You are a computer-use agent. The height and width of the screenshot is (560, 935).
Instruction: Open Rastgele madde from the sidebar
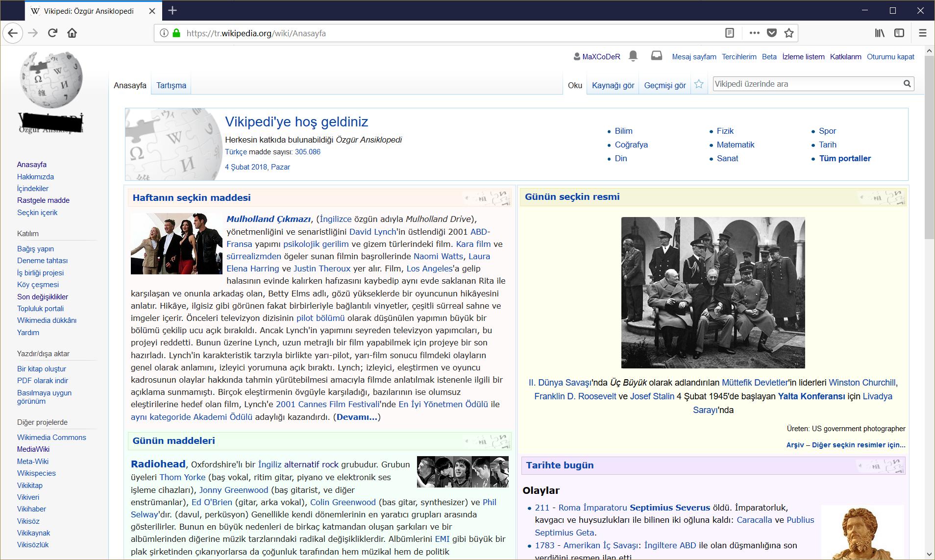[43, 200]
